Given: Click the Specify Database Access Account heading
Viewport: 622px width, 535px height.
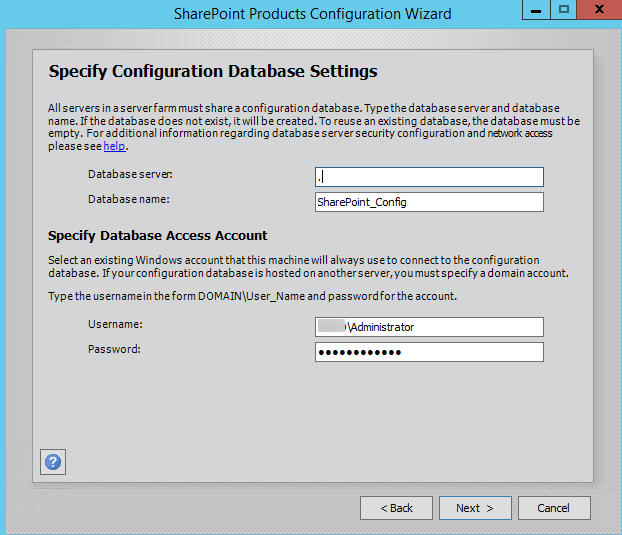Looking at the screenshot, I should [157, 236].
